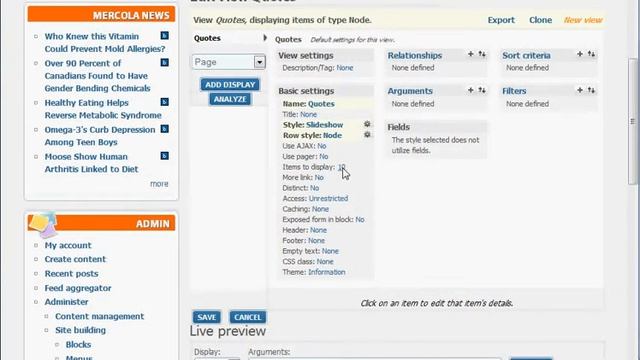This screenshot has height=360, width=640.
Task: Change Exposed form in block setting
Action: pos(360,220)
